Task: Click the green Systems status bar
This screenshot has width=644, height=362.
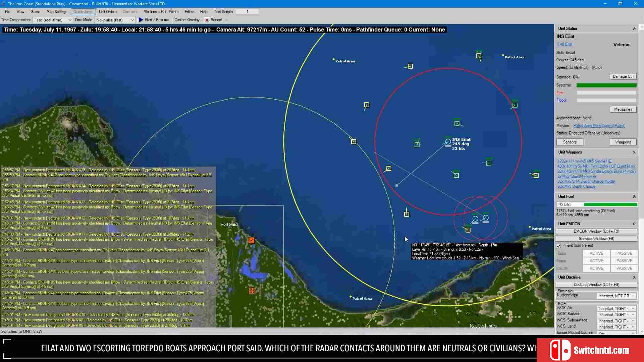Action: (606, 85)
